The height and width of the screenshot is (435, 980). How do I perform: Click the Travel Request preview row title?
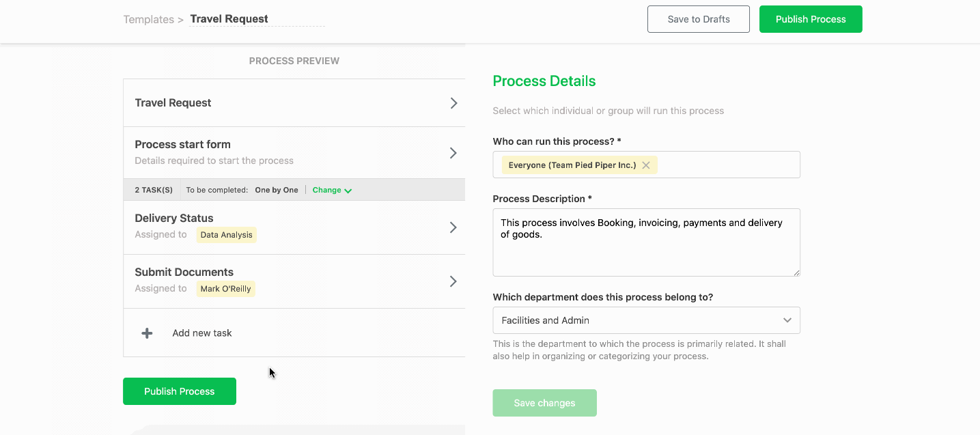[173, 103]
